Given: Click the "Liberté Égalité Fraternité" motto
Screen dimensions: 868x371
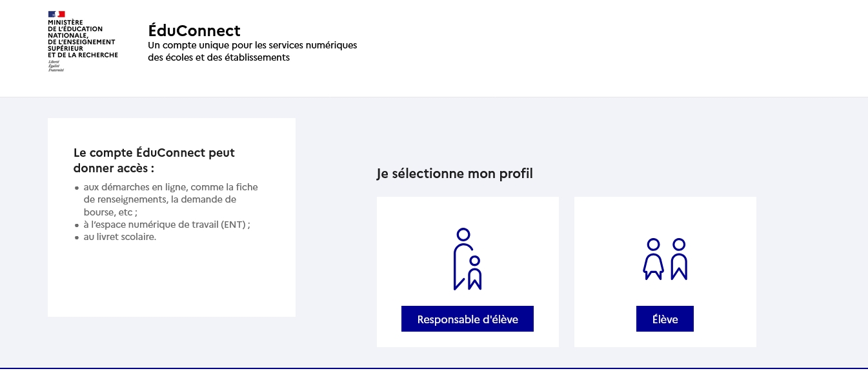Looking at the screenshot, I should [x=56, y=66].
